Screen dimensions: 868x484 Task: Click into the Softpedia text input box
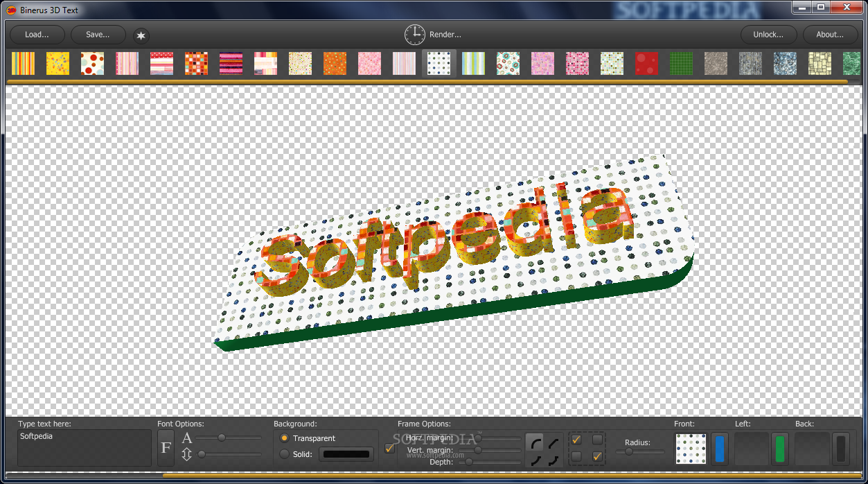tap(85, 448)
